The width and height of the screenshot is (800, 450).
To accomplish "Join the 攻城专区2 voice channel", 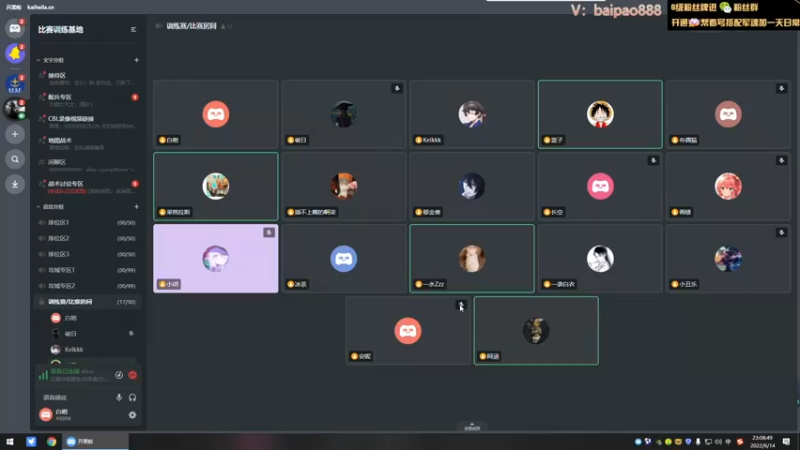I will click(88, 286).
